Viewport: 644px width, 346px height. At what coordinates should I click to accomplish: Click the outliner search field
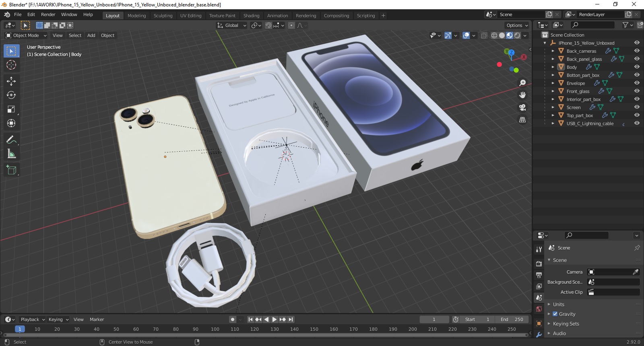coord(592,25)
